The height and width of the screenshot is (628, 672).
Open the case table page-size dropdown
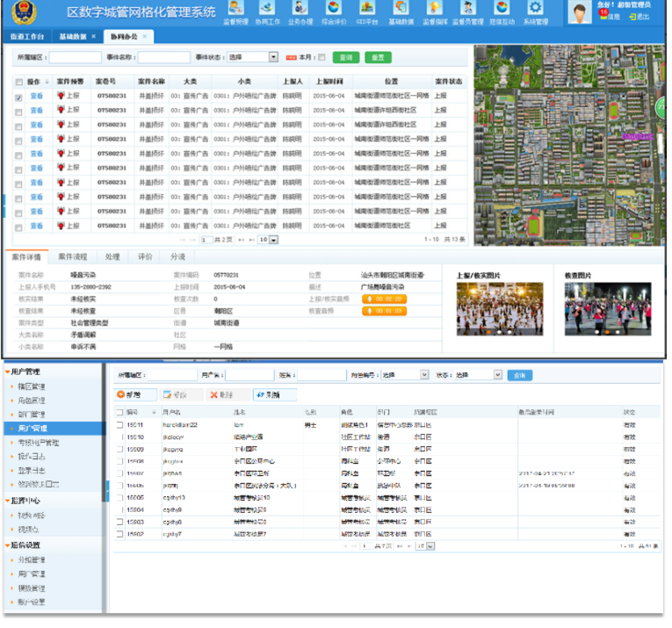[273, 240]
